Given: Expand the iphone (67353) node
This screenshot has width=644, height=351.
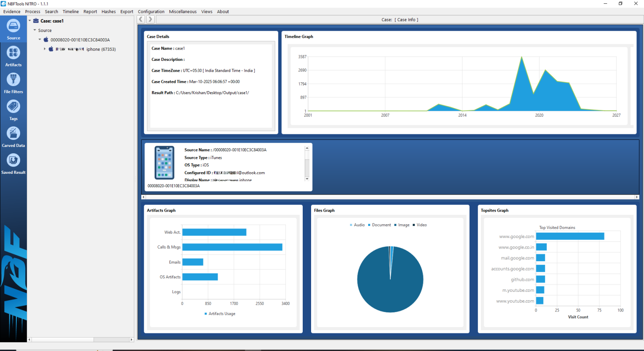Looking at the screenshot, I should pyautogui.click(x=45, y=49).
